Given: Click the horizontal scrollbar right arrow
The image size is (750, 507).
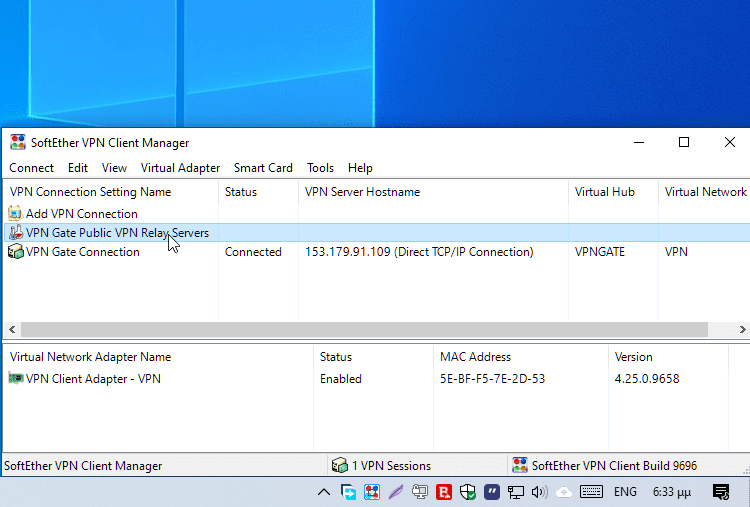Looking at the screenshot, I should tap(742, 329).
